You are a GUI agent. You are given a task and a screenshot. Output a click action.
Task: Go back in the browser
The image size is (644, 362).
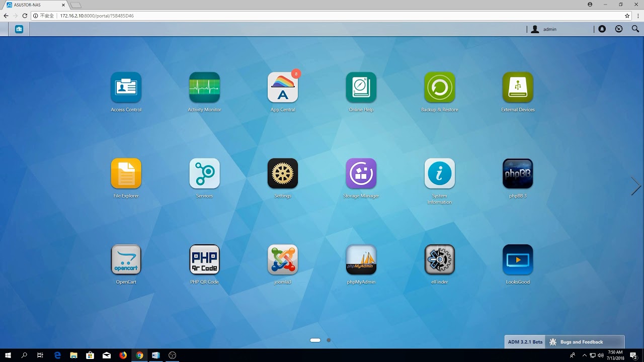pos(6,16)
